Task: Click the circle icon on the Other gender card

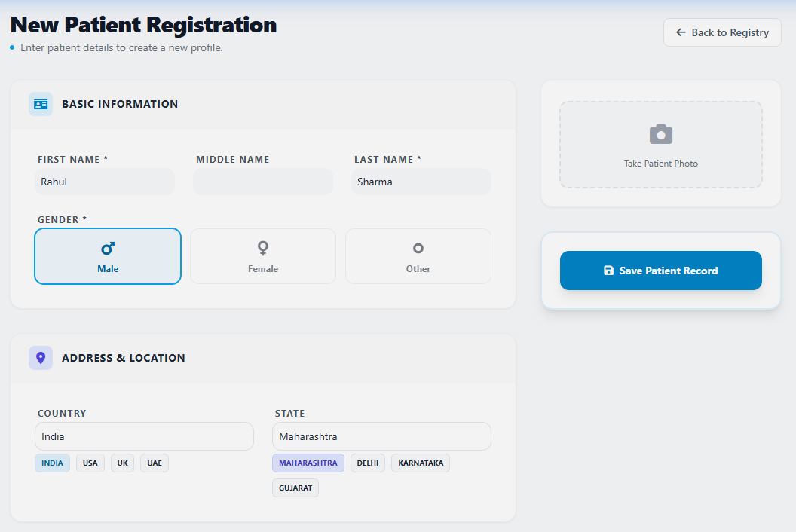Action: tap(418, 247)
